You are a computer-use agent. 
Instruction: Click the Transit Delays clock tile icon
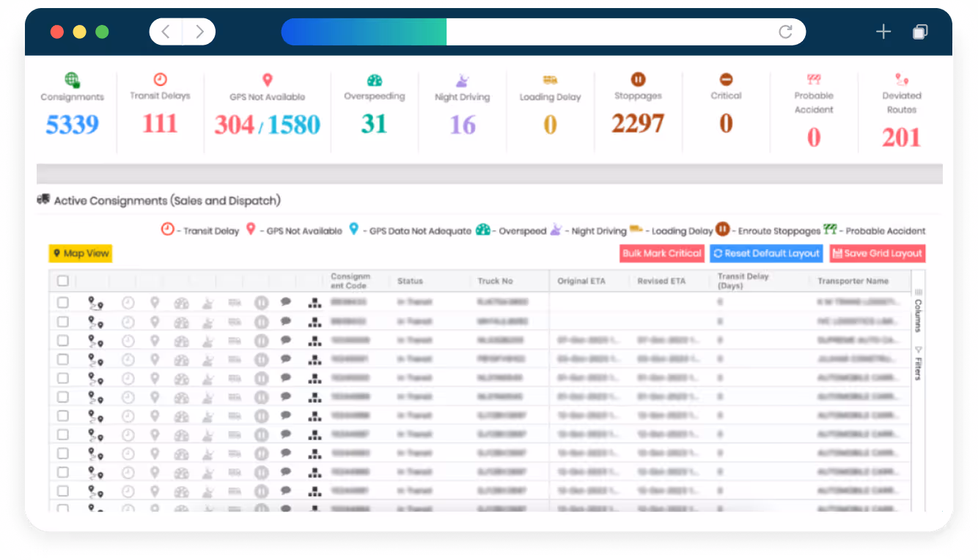(160, 79)
